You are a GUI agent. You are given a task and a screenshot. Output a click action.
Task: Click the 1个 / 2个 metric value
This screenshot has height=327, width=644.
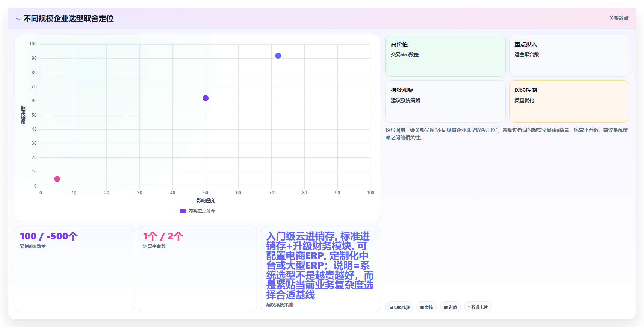coord(163,236)
